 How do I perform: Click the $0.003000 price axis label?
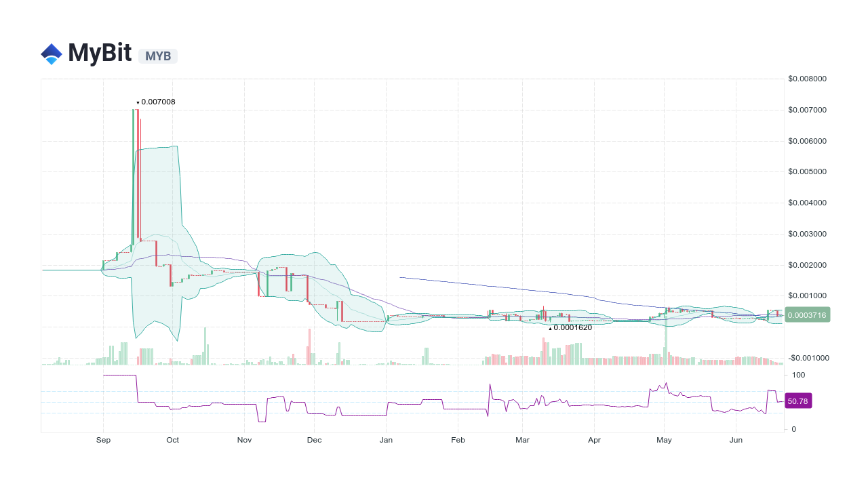(x=808, y=234)
